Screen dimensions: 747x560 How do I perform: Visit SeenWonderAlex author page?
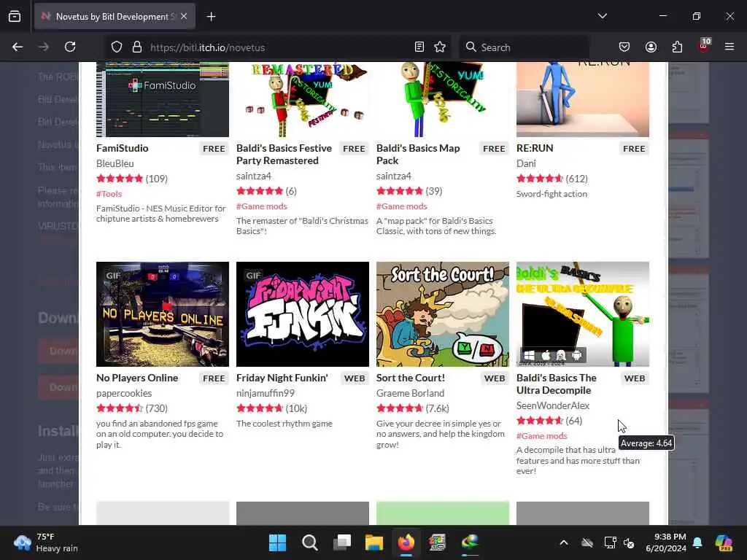tap(553, 405)
